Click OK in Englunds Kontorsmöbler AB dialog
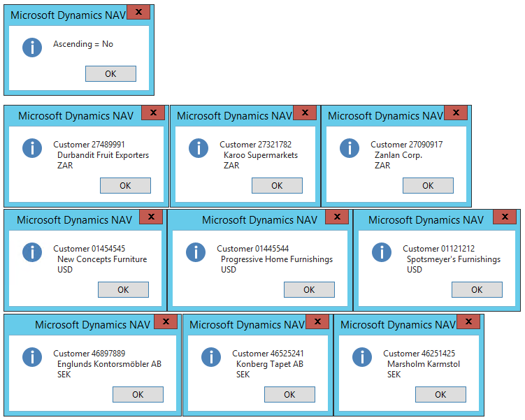 (x=138, y=395)
